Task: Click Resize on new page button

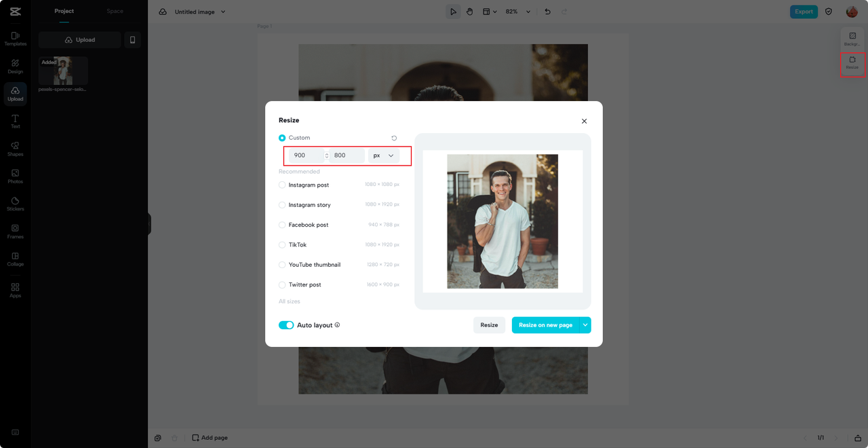Action: [x=546, y=325]
